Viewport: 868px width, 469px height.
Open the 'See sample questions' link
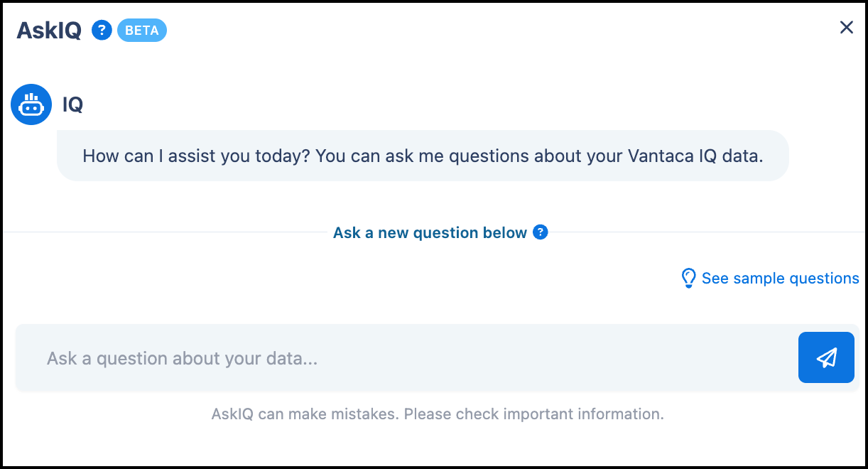coord(780,279)
